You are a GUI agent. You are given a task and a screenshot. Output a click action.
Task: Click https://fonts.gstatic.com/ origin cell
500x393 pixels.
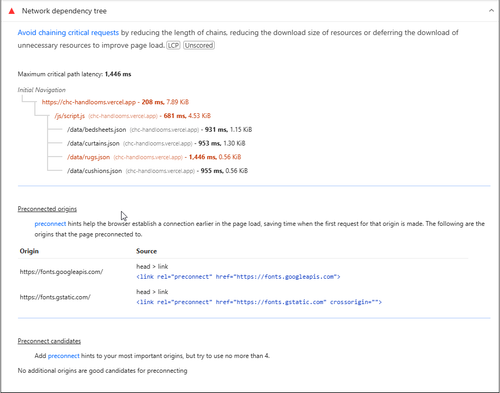click(x=55, y=297)
